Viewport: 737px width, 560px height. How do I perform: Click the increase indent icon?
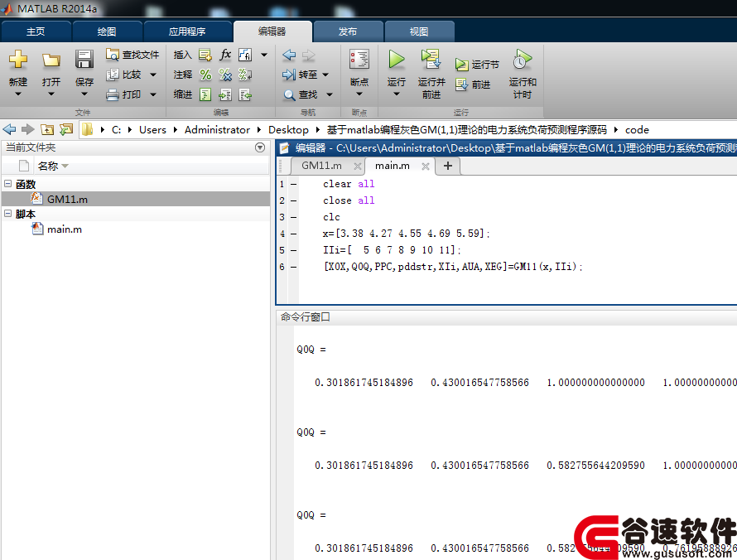[225, 94]
